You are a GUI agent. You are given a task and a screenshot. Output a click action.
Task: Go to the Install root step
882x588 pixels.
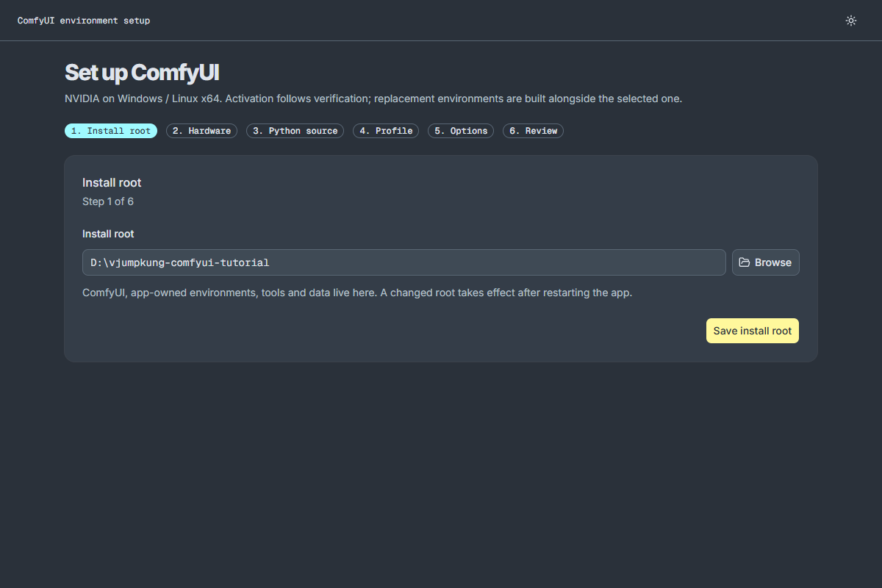[x=111, y=131]
